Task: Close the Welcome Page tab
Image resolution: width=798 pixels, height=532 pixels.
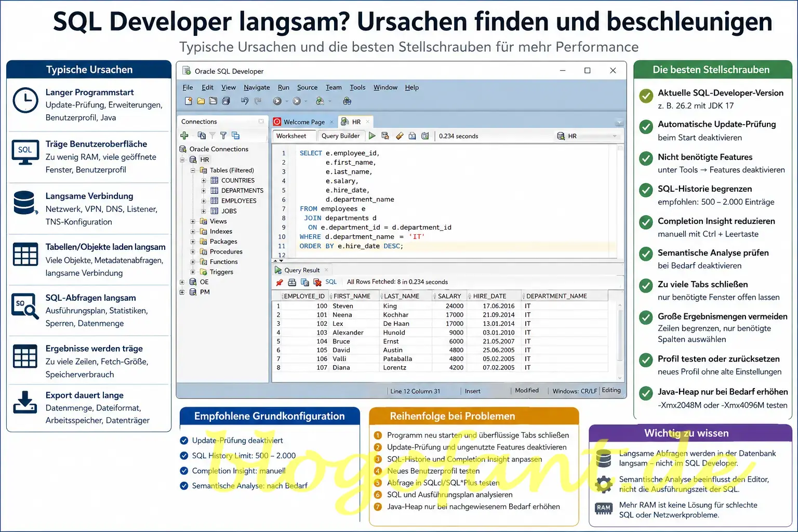Action: click(x=331, y=122)
